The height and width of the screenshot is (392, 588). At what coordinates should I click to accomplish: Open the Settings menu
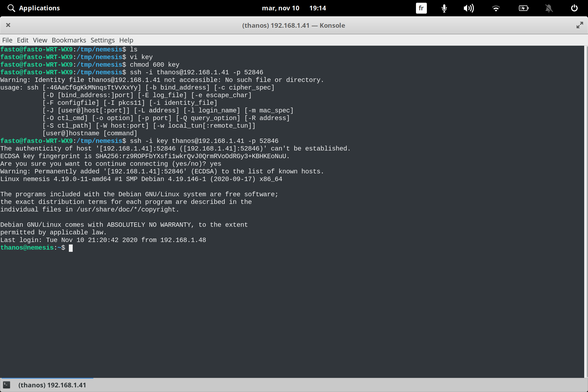pos(102,40)
